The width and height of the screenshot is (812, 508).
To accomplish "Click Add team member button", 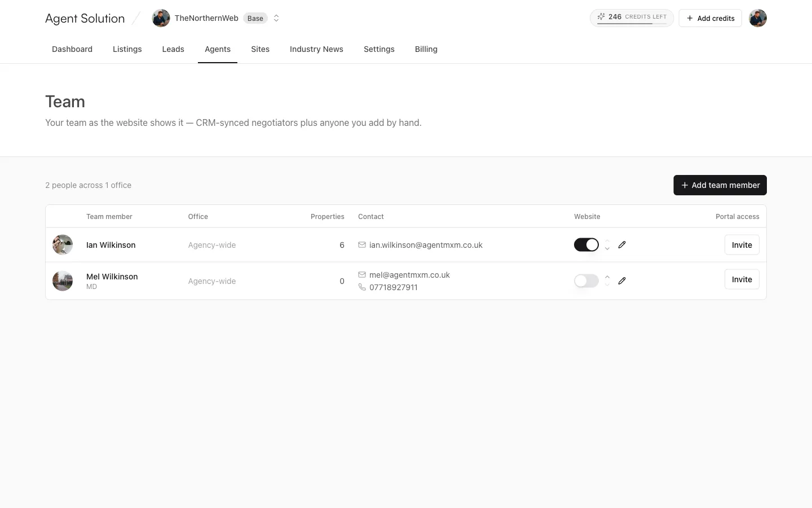I will click(x=720, y=185).
